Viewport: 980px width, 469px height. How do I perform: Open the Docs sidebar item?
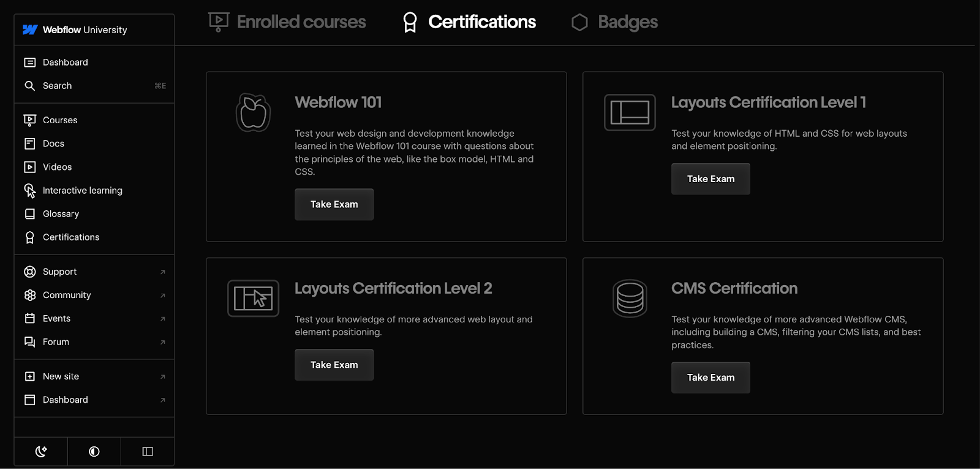53,143
